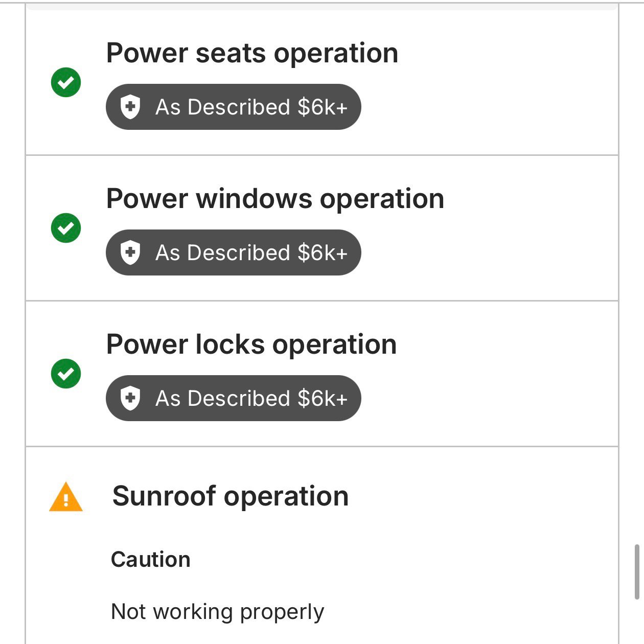The image size is (644, 644).
Task: Click shield icon in Power locks badge
Action: point(130,398)
